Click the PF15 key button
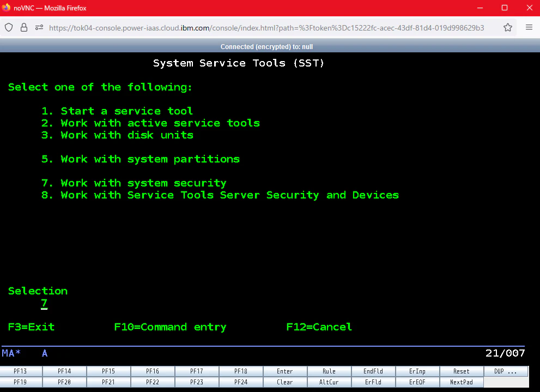Screen dimensions: 540x392 (108, 371)
